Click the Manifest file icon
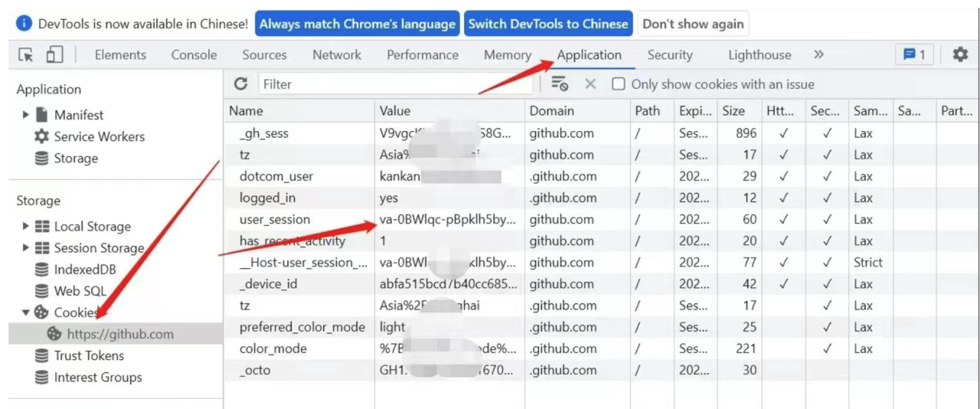980x409 pixels. [x=41, y=115]
